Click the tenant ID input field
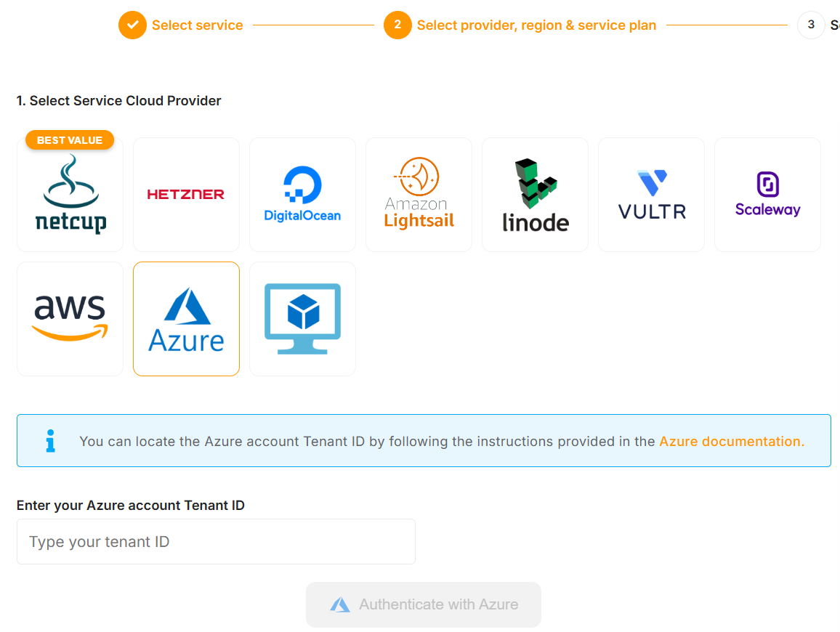This screenshot has width=840, height=632. click(216, 542)
